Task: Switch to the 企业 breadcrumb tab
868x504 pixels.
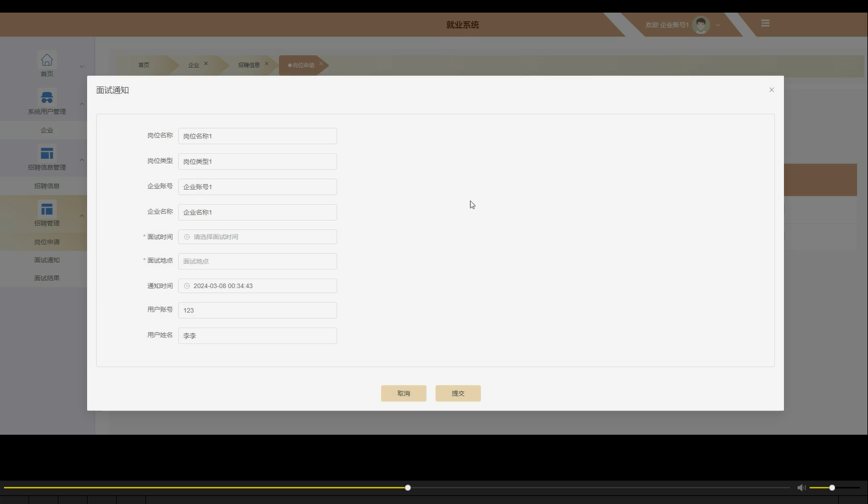Action: (x=194, y=65)
